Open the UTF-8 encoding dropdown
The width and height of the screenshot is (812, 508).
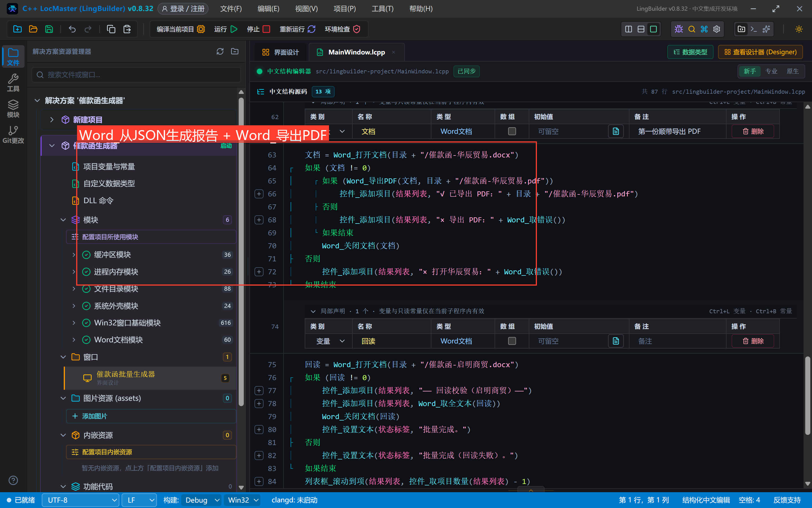pyautogui.click(x=81, y=500)
